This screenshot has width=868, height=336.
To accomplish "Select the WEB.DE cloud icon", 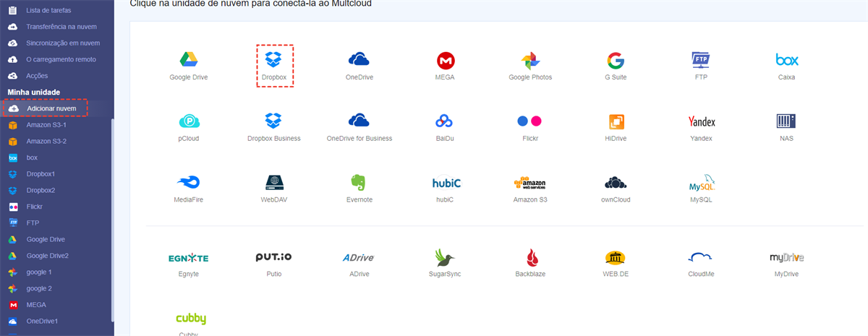I will (616, 257).
